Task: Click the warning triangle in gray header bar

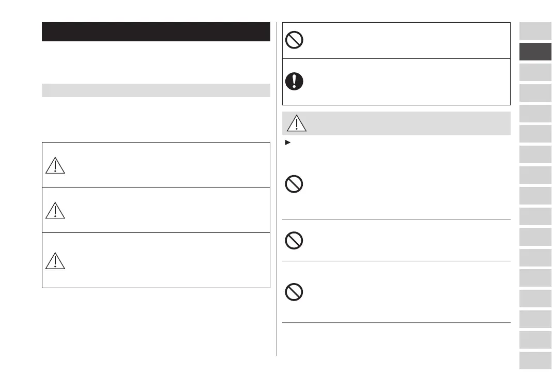Action: [x=296, y=123]
